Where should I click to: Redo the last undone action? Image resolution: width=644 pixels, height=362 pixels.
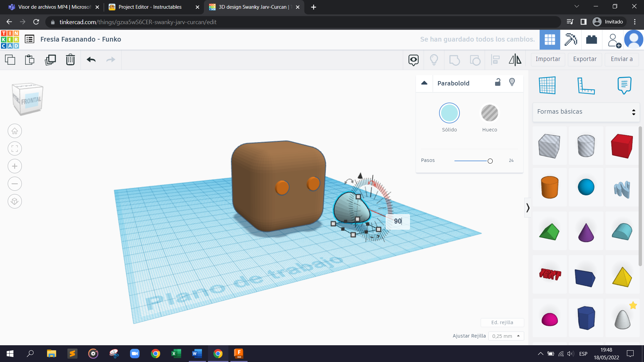111,60
